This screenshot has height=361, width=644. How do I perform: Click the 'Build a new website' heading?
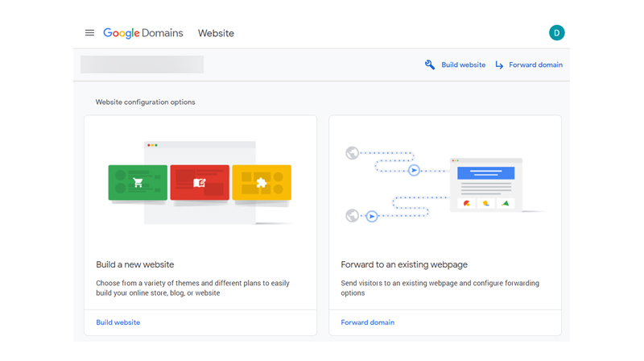point(135,264)
